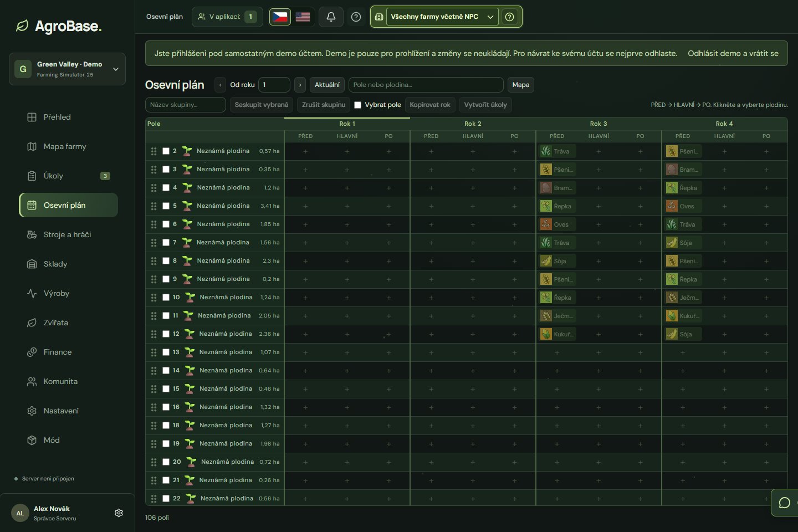Click the Seskupit vybraná button
798x532 pixels.
point(262,105)
